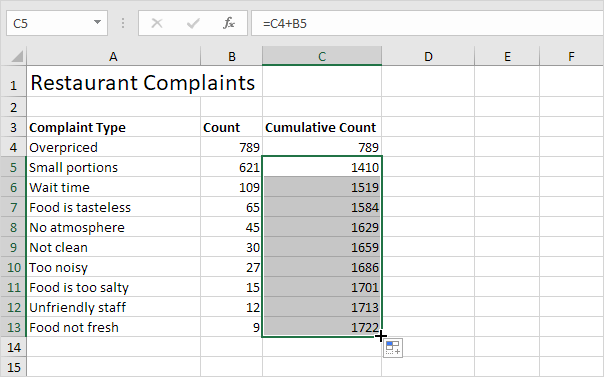Select the Small portions cell
604x377 pixels.
click(x=113, y=167)
